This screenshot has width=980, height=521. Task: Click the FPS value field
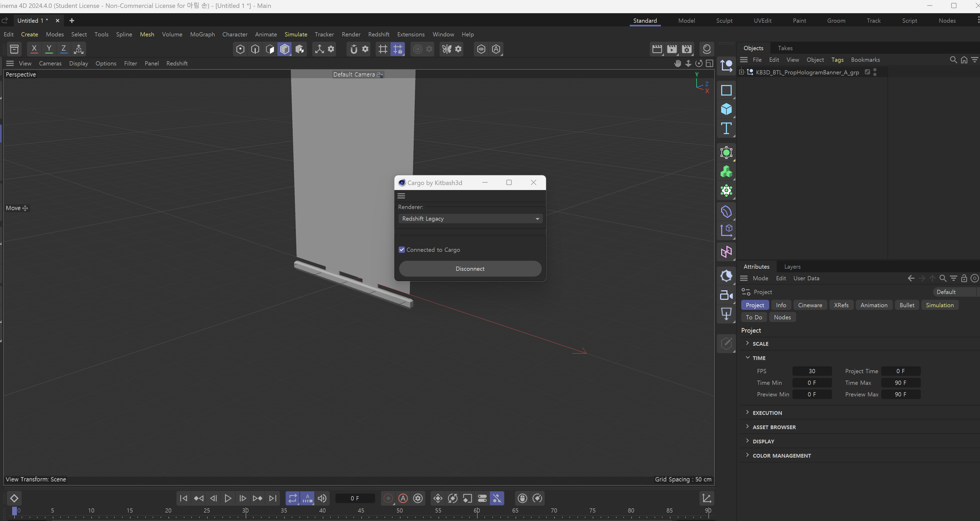click(812, 371)
